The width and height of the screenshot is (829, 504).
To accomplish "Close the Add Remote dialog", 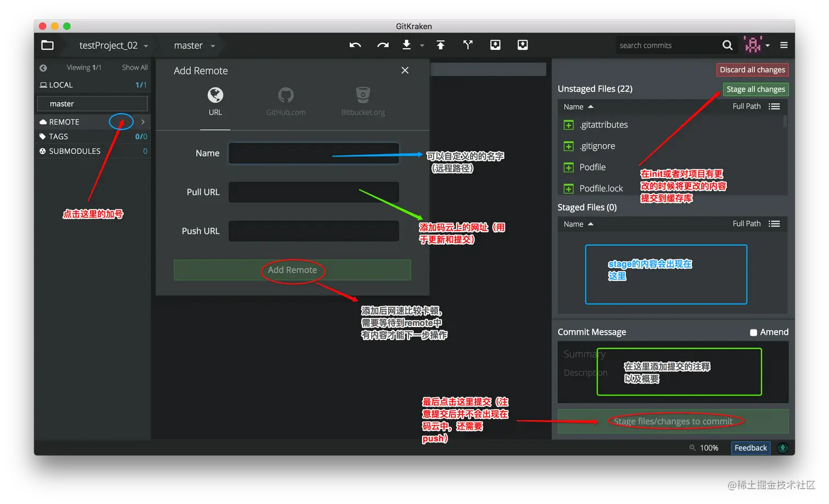I will [x=405, y=70].
